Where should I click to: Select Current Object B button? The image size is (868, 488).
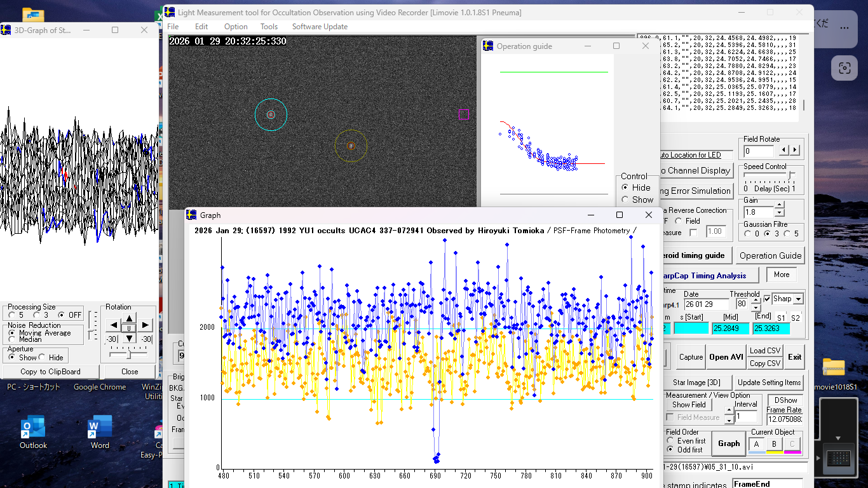pos(775,444)
